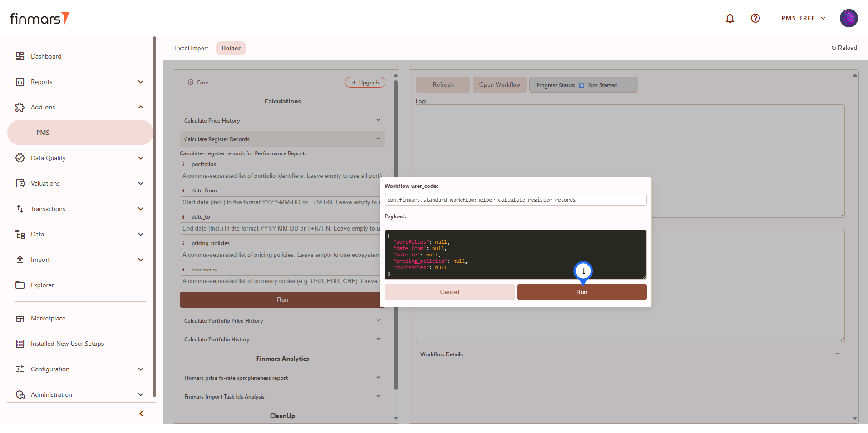Click the Add-ons puzzle icon
The image size is (868, 433).
20,107
